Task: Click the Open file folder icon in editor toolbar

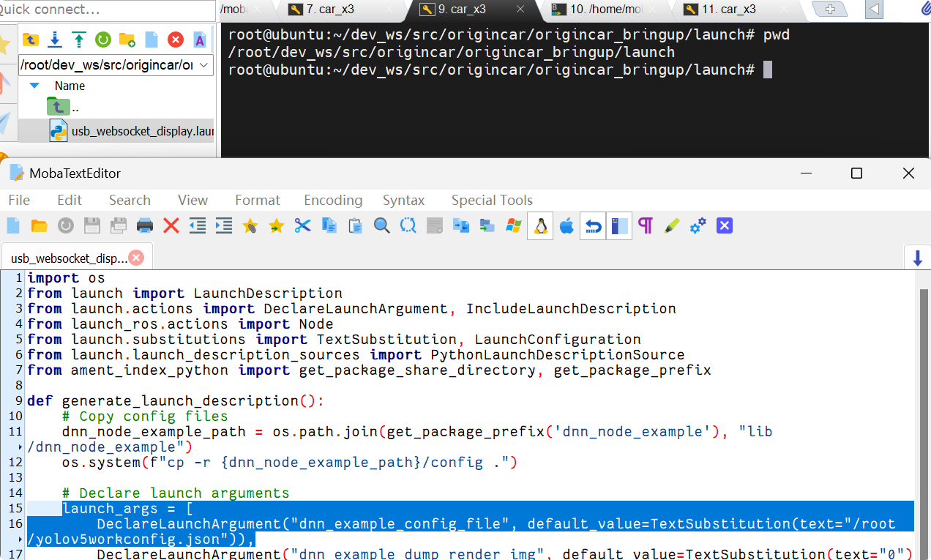Action: pyautogui.click(x=40, y=225)
